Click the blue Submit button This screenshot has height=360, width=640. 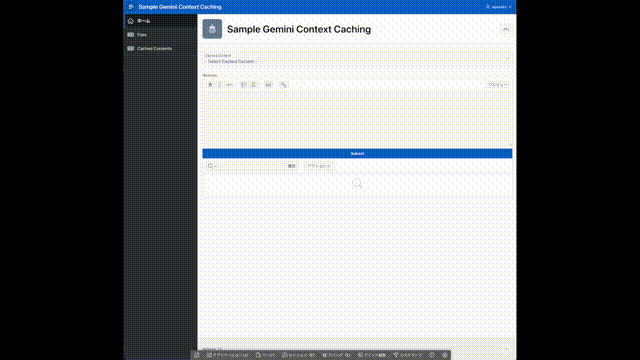tap(357, 153)
